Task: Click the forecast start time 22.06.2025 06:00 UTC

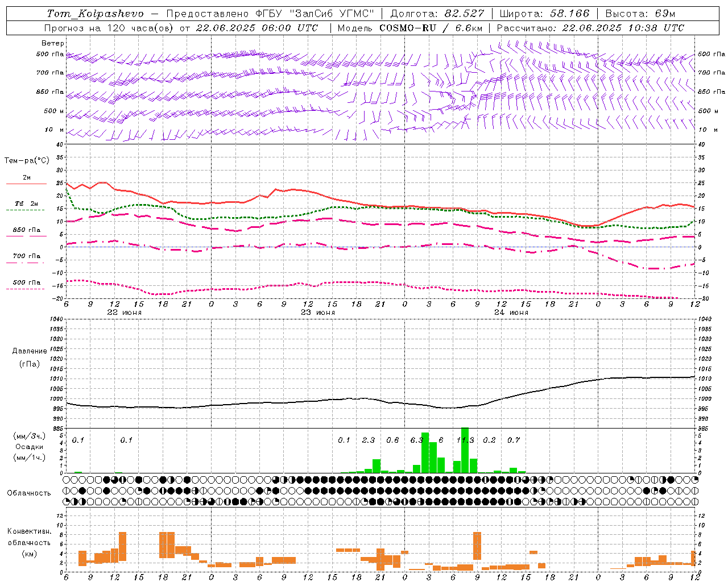Action: (x=257, y=28)
